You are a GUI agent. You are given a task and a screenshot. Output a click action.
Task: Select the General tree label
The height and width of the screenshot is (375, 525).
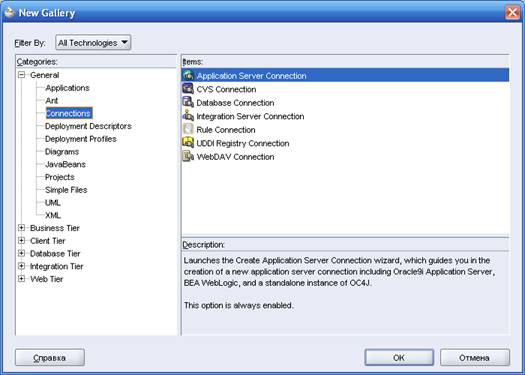click(x=45, y=75)
